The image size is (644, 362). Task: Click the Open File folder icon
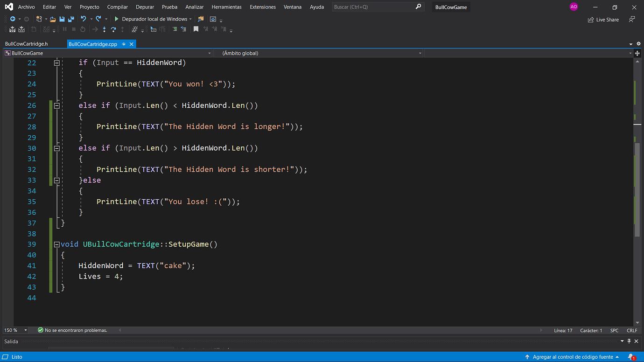pyautogui.click(x=53, y=19)
